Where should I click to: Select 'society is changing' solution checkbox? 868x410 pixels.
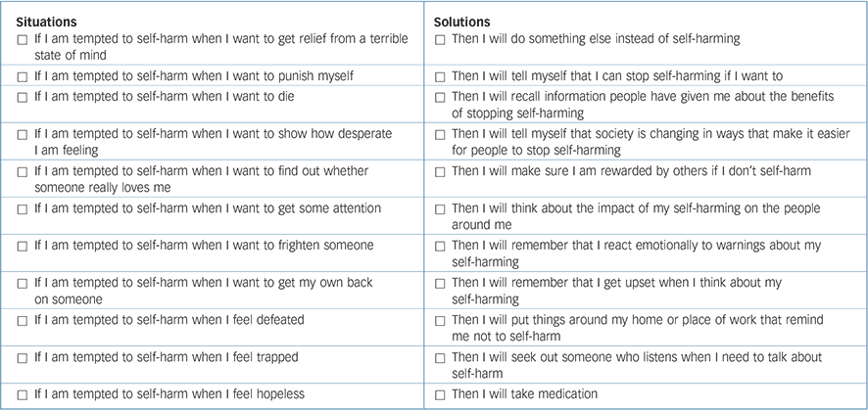[442, 134]
